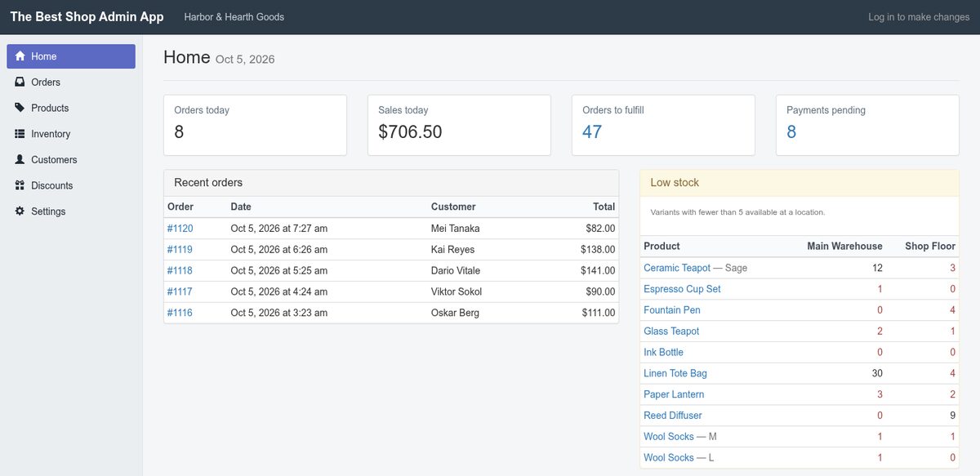Click the Main Warehouse column header
The height and width of the screenshot is (476, 980).
click(844, 246)
